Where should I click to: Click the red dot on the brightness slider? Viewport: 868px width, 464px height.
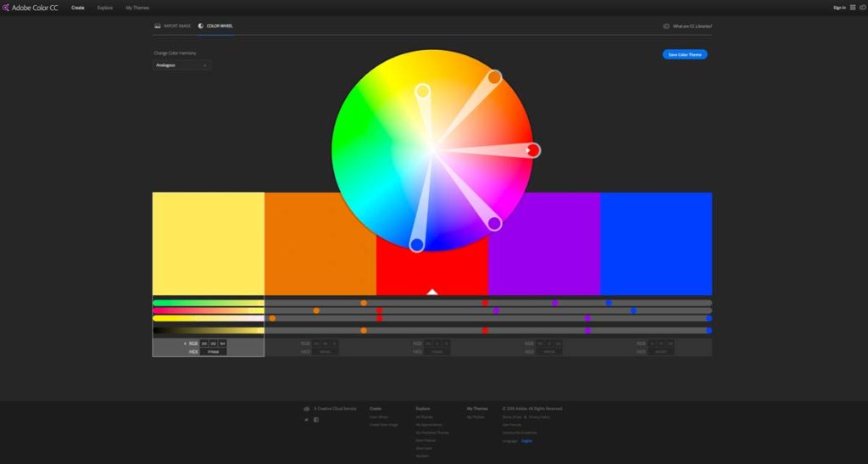click(485, 331)
